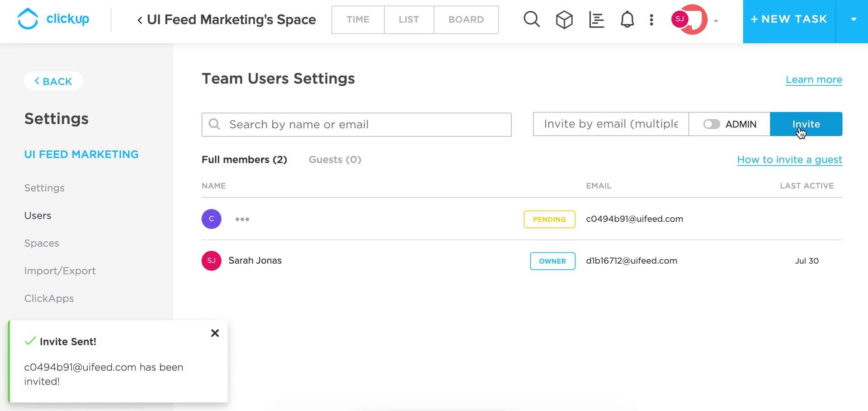Open the aligned-lines chart icon in header
The image size is (868, 411).
(x=597, y=19)
